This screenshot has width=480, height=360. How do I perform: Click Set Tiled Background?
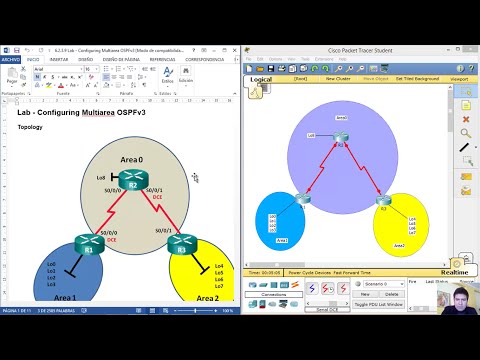[417, 79]
